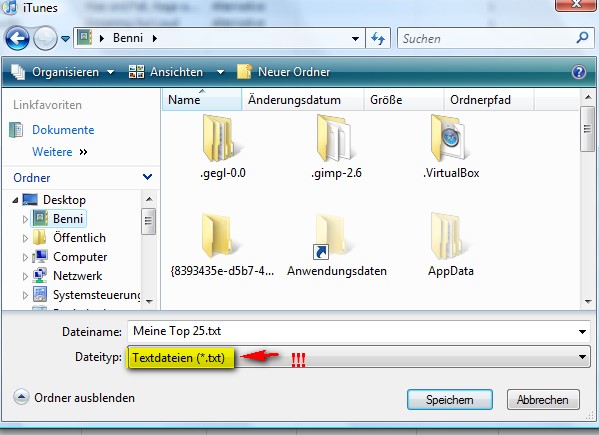
Task: Close the iTunes save dialog
Action: [575, 5]
